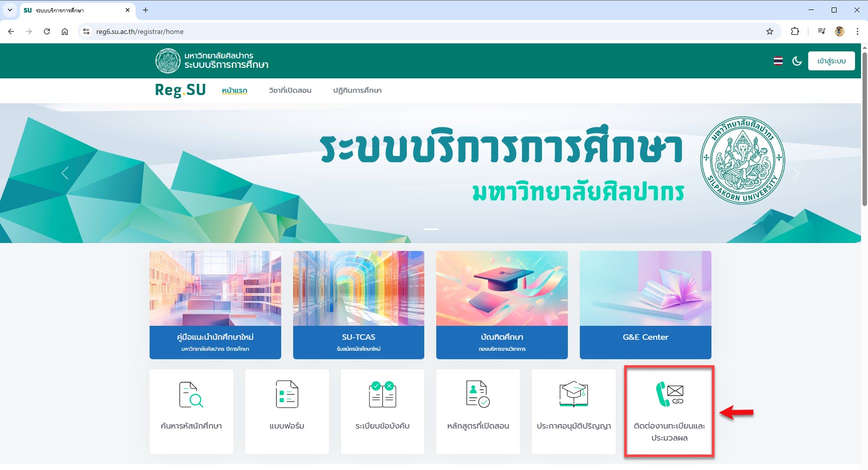This screenshot has height=470, width=868.
Task: Click the contact registrar phone icon
Action: (x=669, y=395)
